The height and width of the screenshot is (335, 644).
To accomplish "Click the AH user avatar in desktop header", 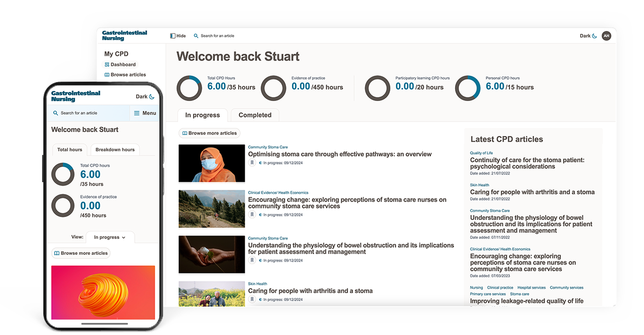I will coord(606,36).
